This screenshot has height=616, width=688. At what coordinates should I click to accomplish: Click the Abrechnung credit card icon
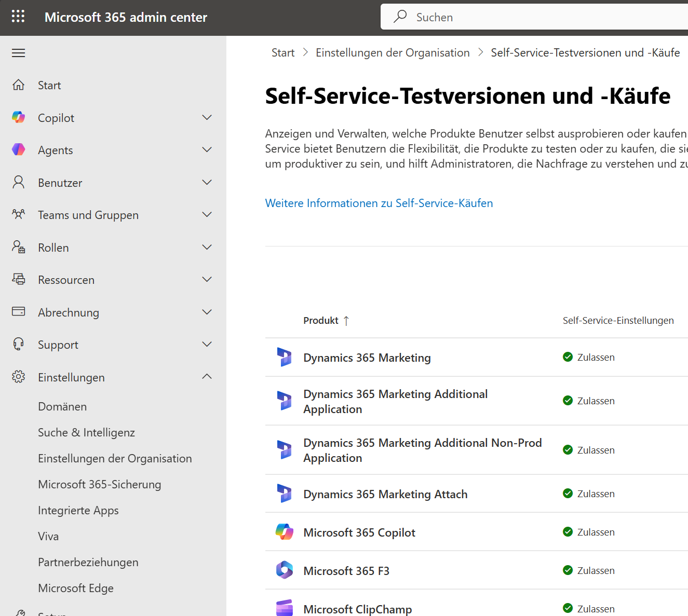pos(19,312)
